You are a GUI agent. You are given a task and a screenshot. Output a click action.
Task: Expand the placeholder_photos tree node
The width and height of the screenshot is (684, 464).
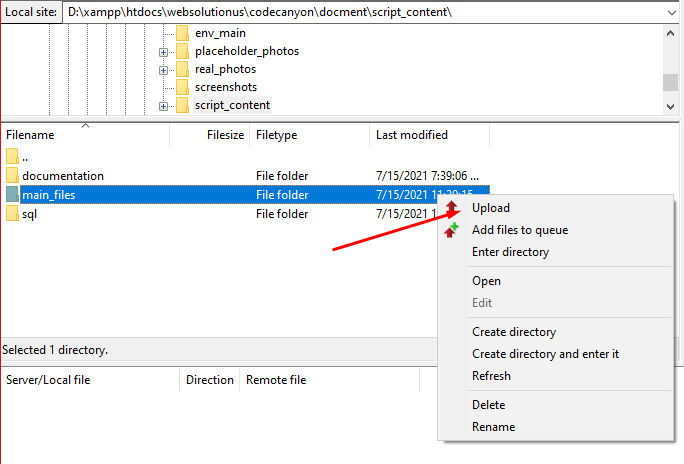click(163, 51)
